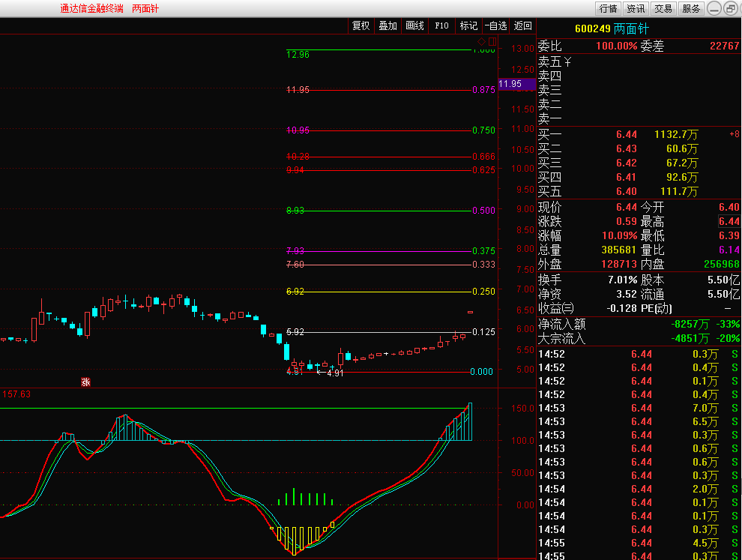This screenshot has height=560, width=742.
Task: Click the tick trade with 4.5万 volume
Action: pyautogui.click(x=705, y=543)
